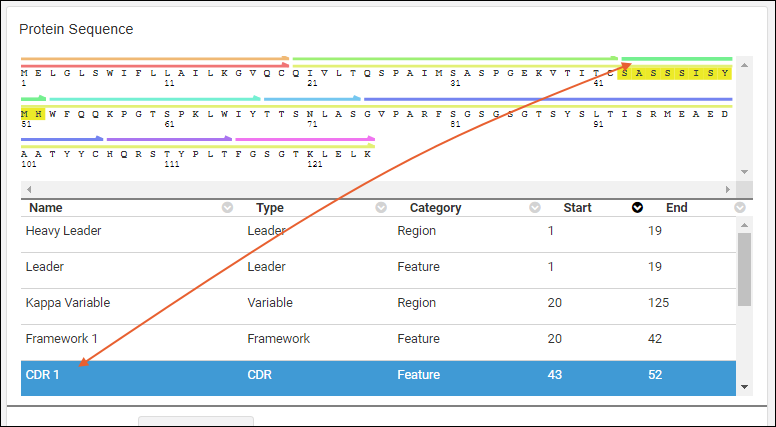Open the Name column filter menu
The width and height of the screenshot is (776, 427).
click(227, 208)
